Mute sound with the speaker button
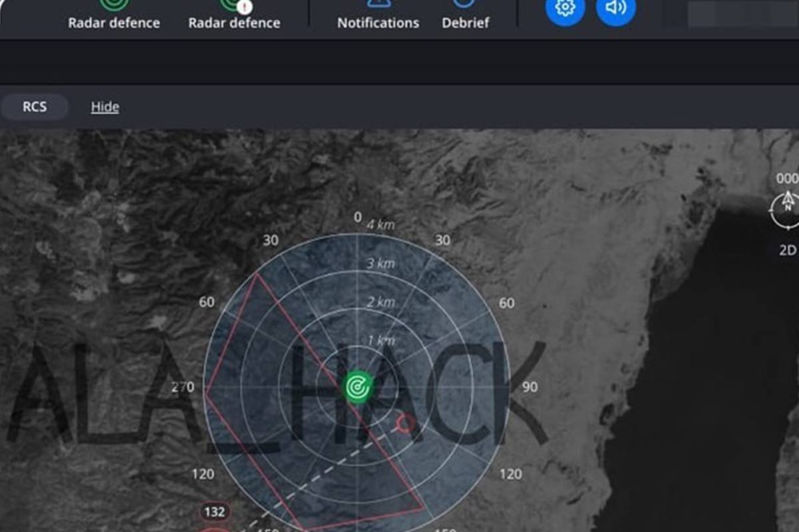 point(615,9)
